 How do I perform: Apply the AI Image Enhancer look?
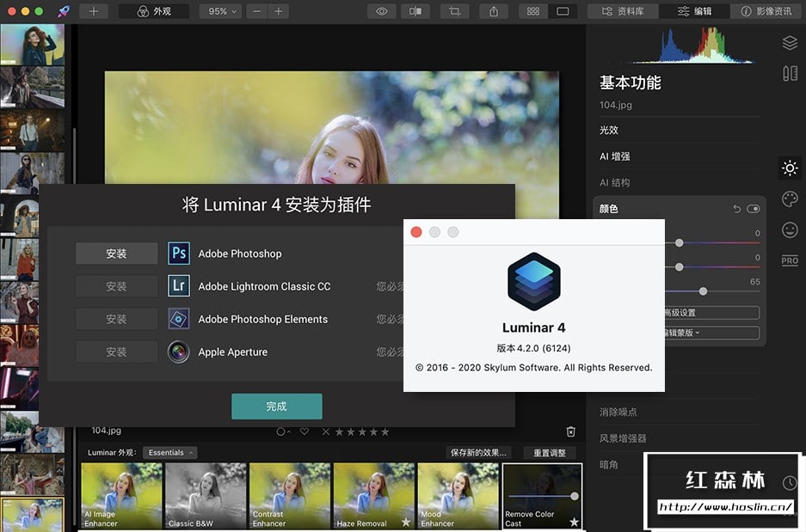point(122,496)
